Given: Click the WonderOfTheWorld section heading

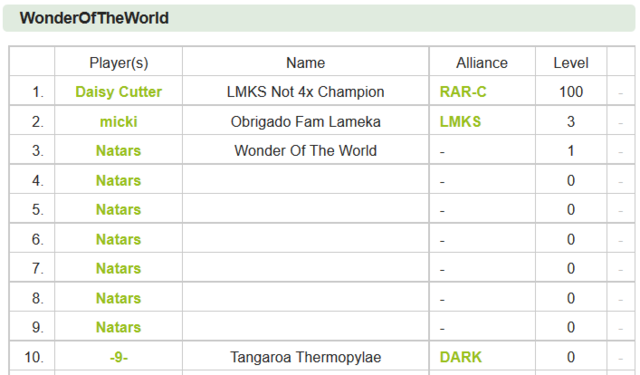Looking at the screenshot, I should (x=94, y=18).
